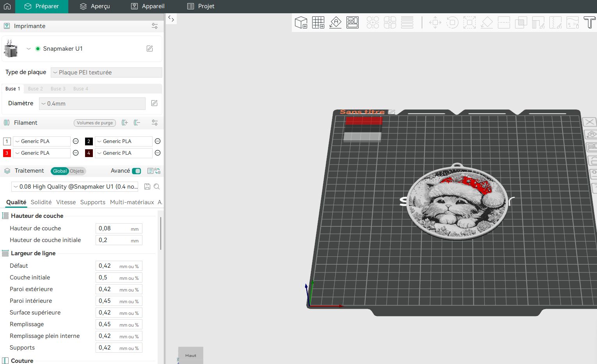Save the current process preset
597x364 pixels.
click(x=147, y=187)
